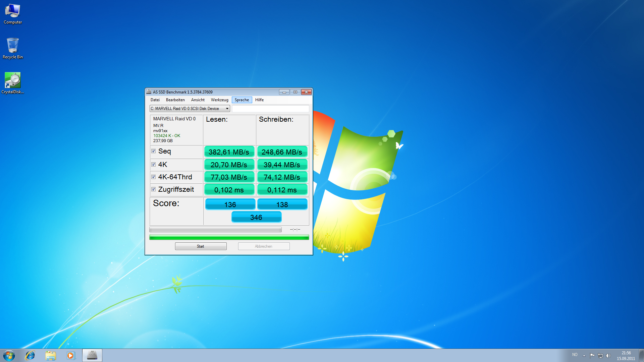Click the mv91xx driver text
644x362 pixels.
[x=160, y=131]
